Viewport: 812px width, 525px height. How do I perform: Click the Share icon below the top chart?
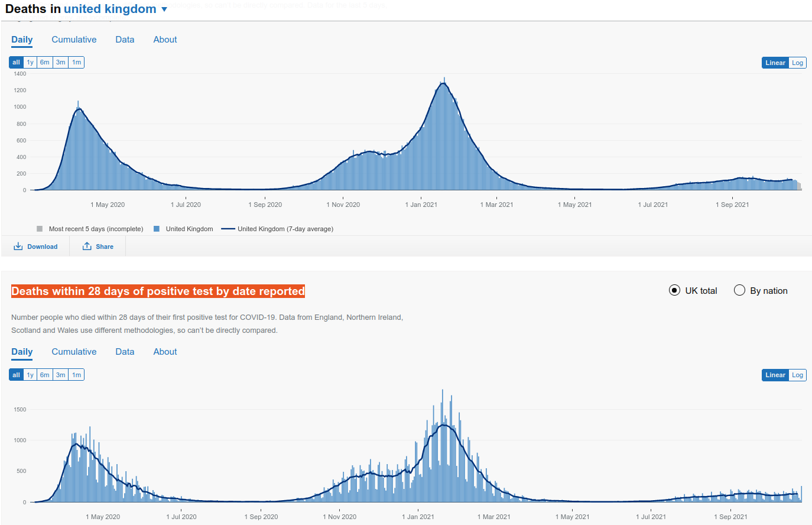click(87, 247)
